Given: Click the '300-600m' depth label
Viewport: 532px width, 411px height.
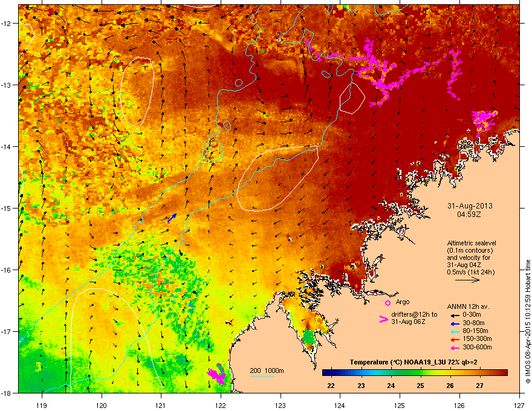Looking at the screenshot, I should [x=477, y=347].
